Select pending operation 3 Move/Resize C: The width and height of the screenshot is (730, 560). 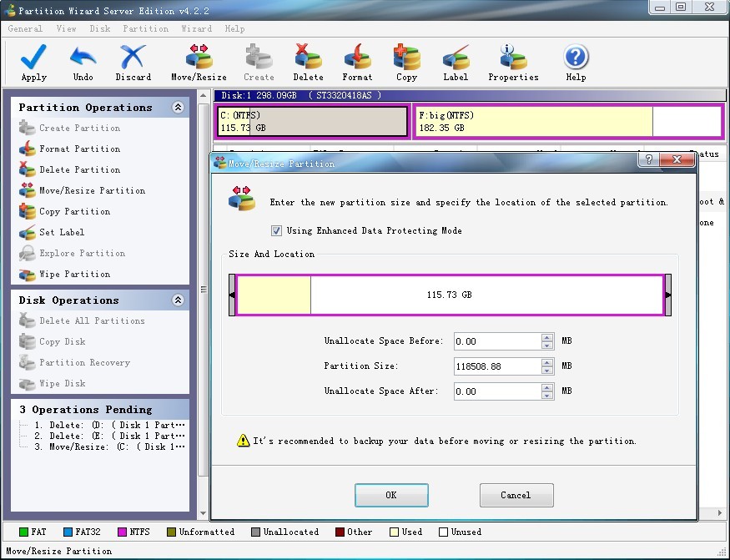click(x=110, y=446)
